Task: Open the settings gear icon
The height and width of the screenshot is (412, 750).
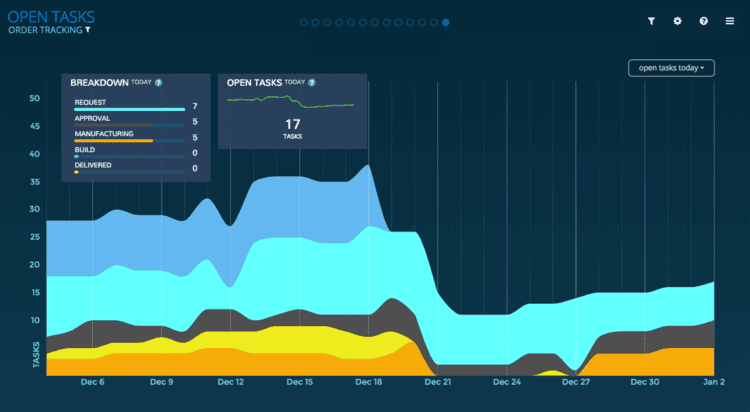Action: point(677,21)
